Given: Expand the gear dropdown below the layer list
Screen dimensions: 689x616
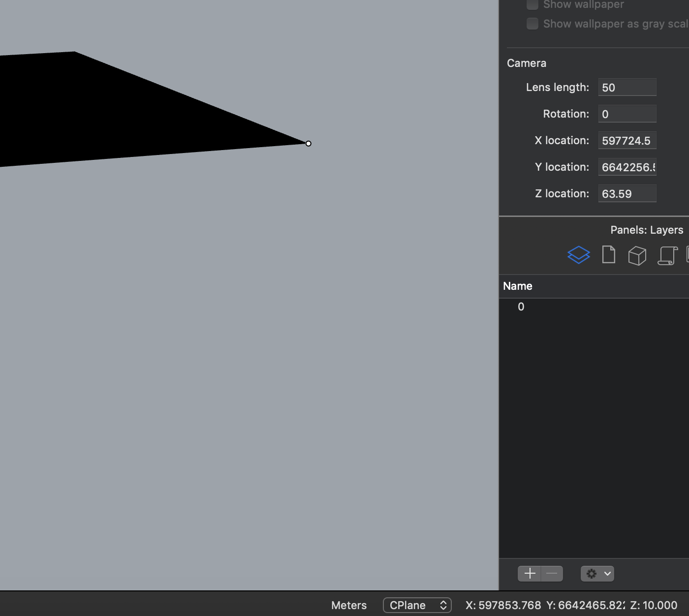Looking at the screenshot, I should (597, 573).
